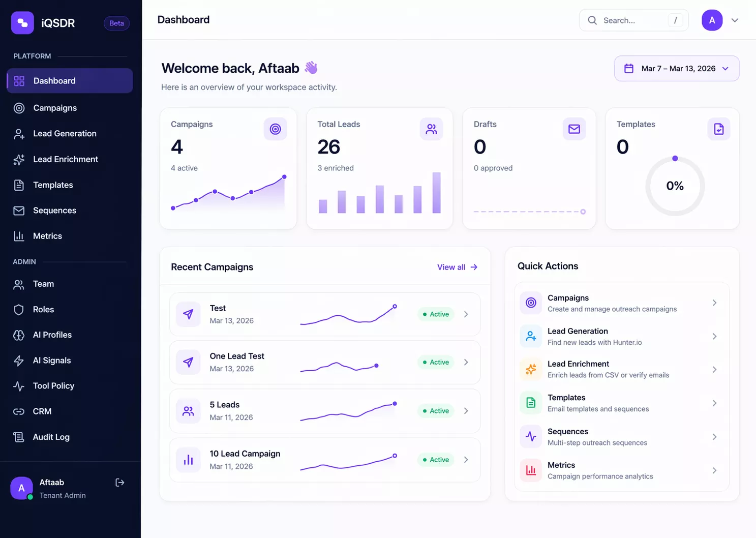Click inside the Search input field
The image size is (756, 538).
tap(633, 20)
